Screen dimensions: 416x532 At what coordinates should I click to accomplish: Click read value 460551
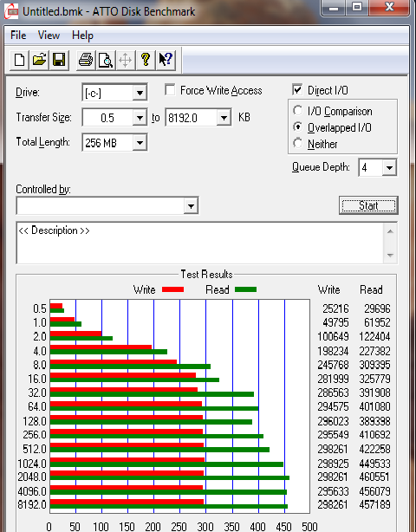pos(374,477)
